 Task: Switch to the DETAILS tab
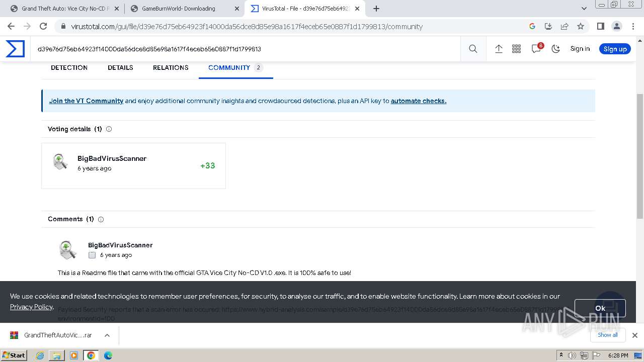(120, 67)
